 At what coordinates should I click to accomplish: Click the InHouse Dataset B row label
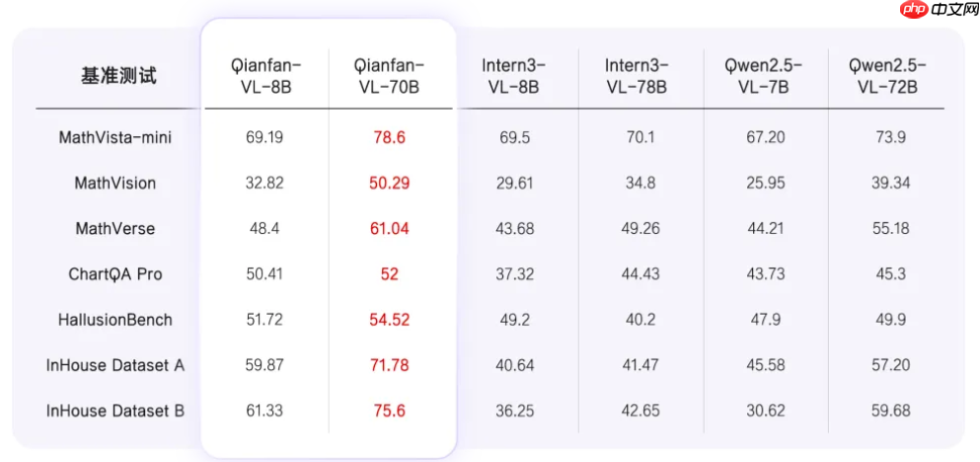tap(115, 411)
